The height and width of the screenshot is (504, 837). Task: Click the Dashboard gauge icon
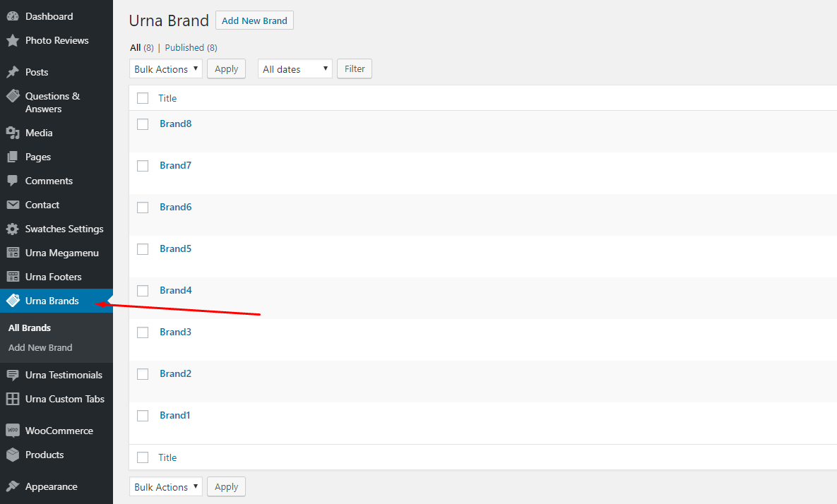click(x=13, y=16)
